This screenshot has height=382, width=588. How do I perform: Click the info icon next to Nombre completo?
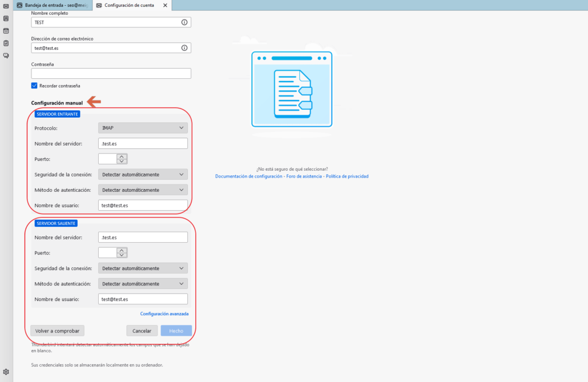tap(184, 22)
